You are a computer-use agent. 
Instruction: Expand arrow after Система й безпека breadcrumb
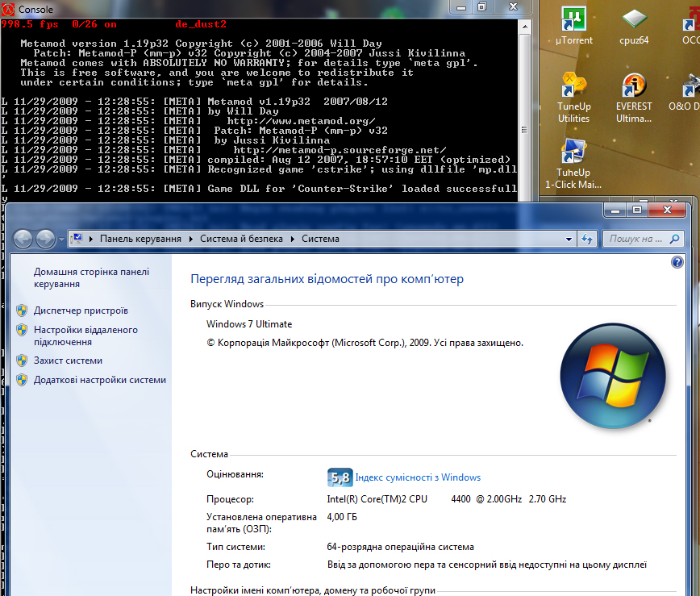coord(293,239)
